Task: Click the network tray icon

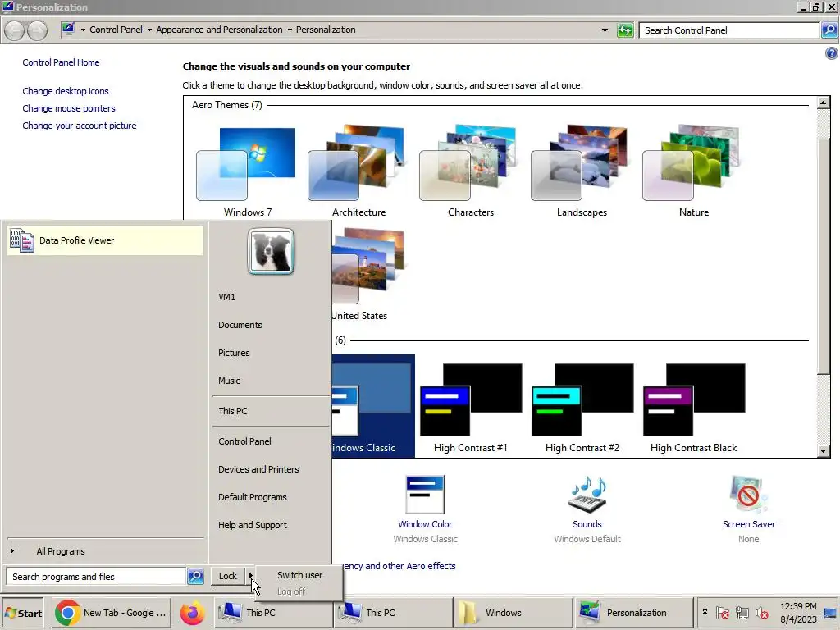Action: point(742,613)
